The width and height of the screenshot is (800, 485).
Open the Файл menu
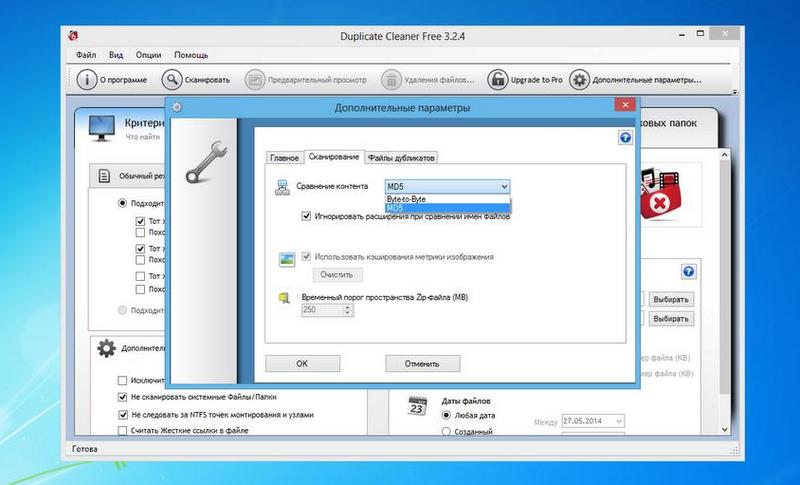point(86,55)
